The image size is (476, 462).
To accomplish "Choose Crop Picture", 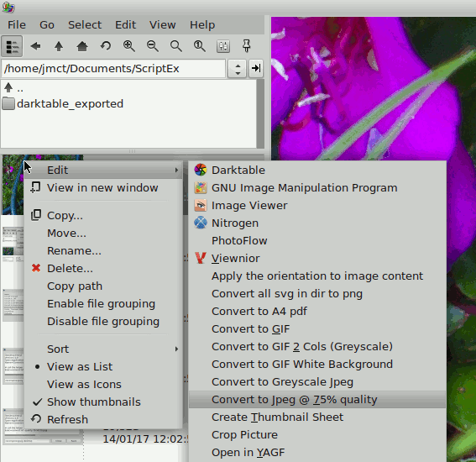I will 317,434.
